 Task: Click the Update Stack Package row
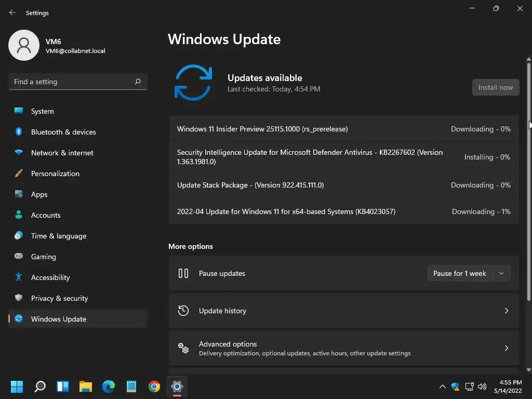click(344, 185)
